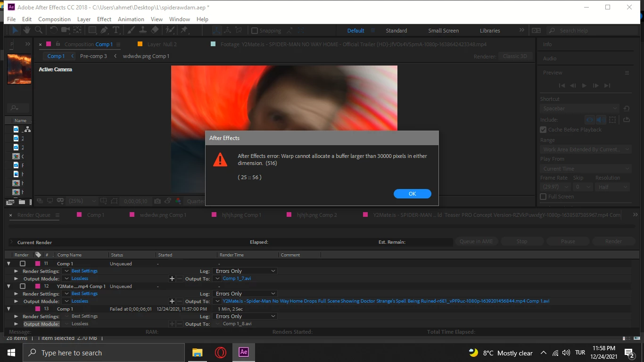Viewport: 644px width, 362px height.
Task: Select the Rectangle shape tool
Action: [92, 30]
